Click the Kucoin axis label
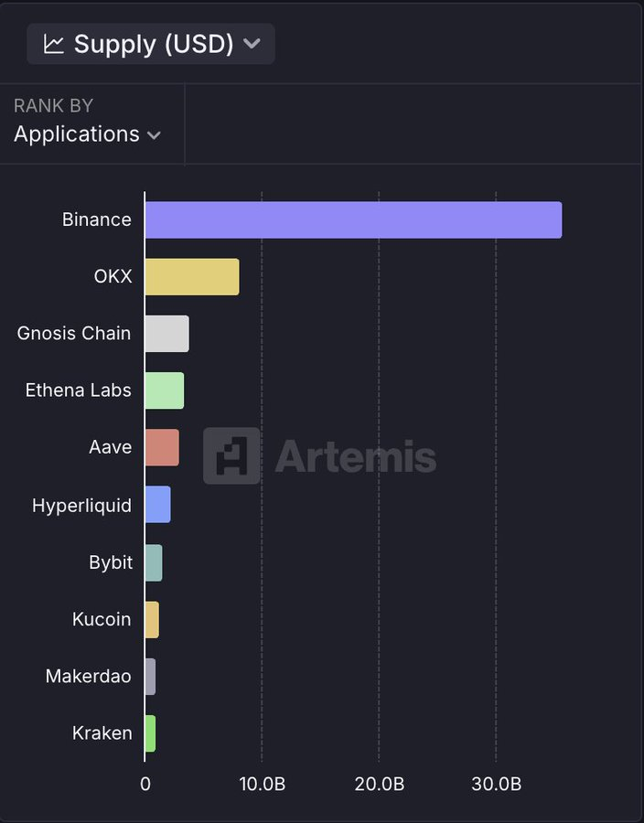 [x=102, y=619]
